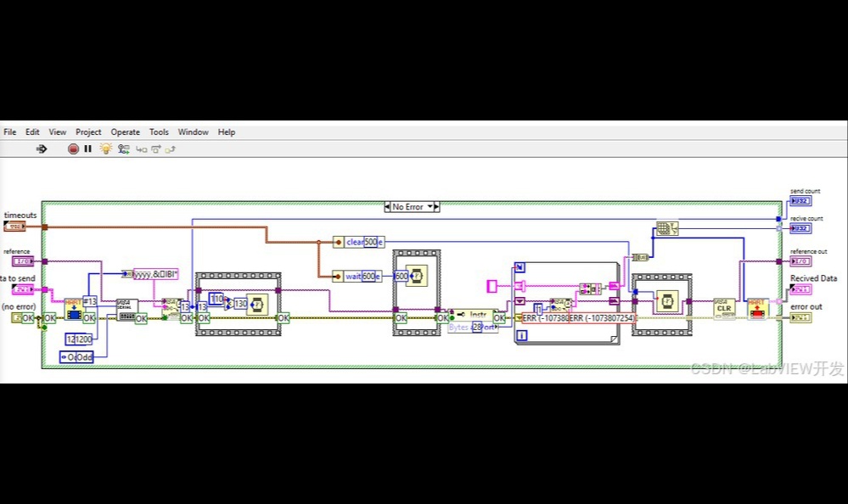Toggle the Pause button in the toolbar
The image size is (848, 504).
point(87,148)
